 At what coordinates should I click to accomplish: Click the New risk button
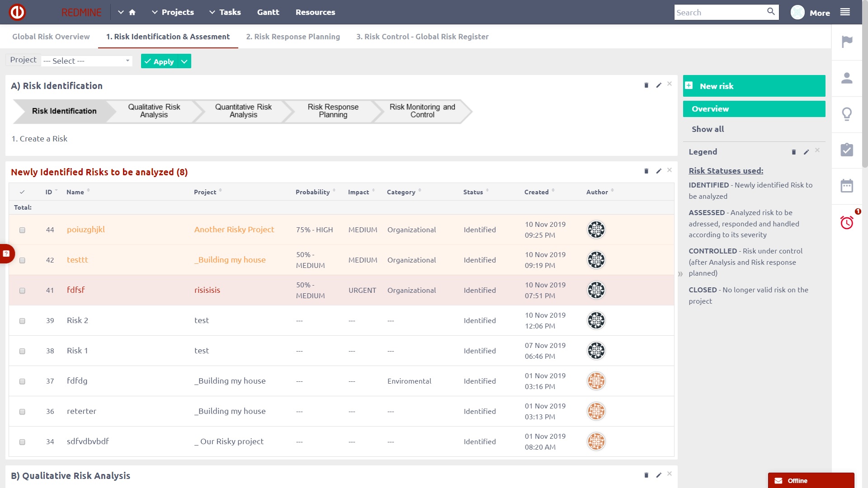pyautogui.click(x=754, y=86)
